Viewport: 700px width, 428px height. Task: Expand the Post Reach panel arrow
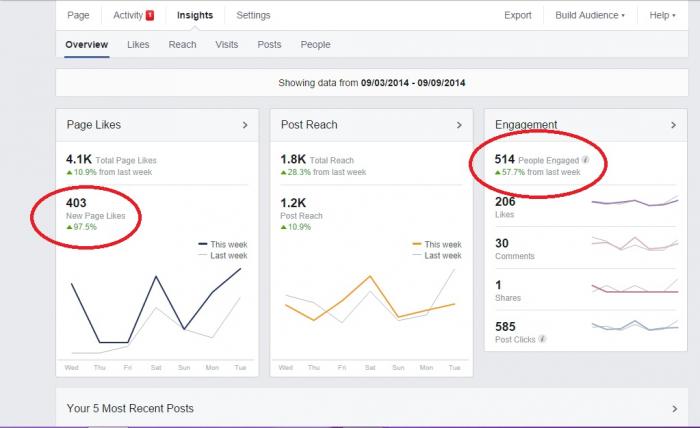pyautogui.click(x=459, y=125)
